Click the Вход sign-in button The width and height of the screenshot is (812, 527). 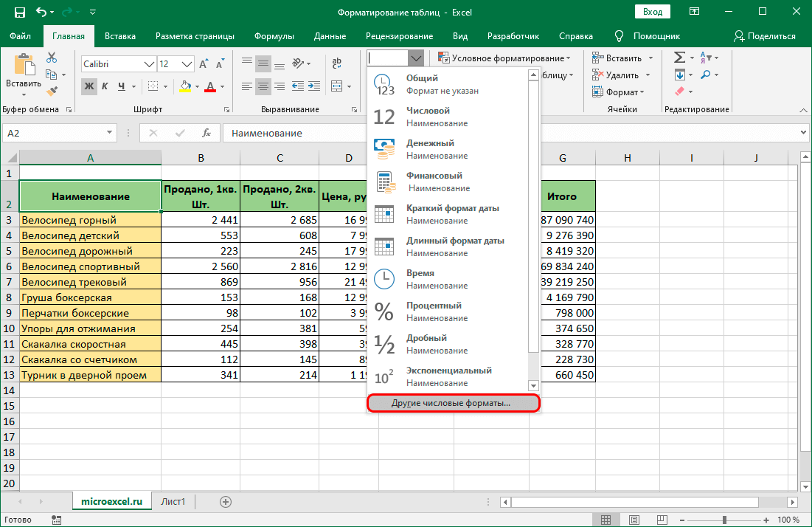pos(653,11)
